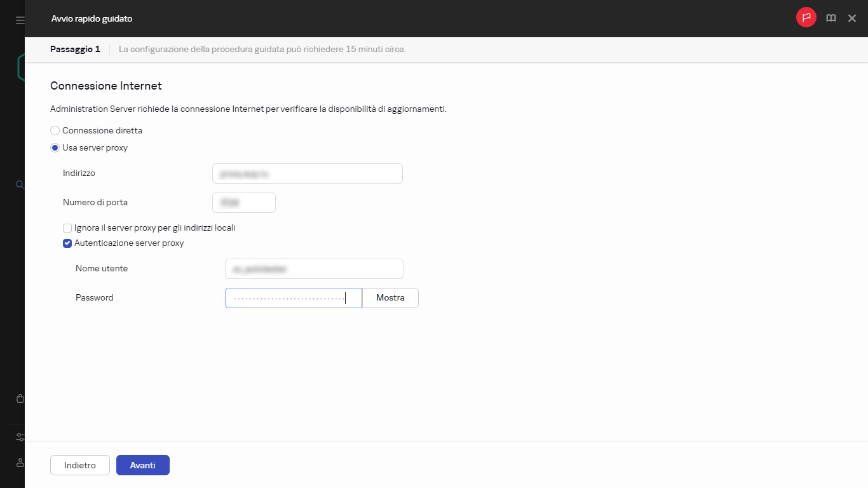Viewport: 868px width, 488px height.
Task: Click the Passaggio 1 step label
Action: (x=75, y=49)
